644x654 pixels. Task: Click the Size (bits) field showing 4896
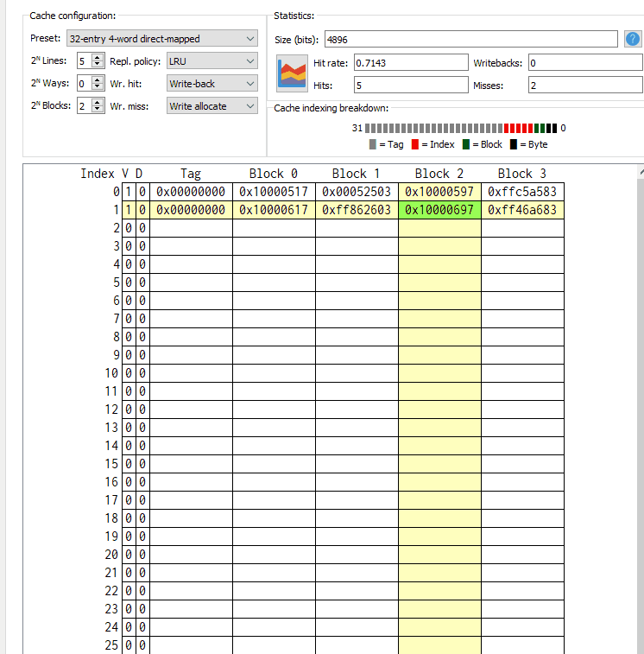coord(471,39)
